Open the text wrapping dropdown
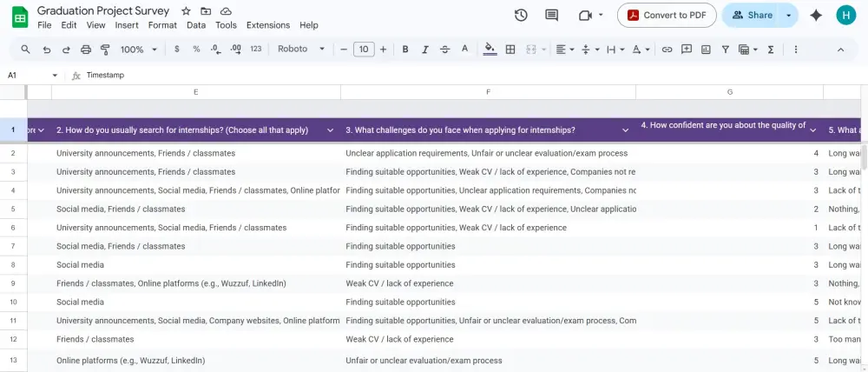This screenshot has width=868, height=372. [x=615, y=50]
